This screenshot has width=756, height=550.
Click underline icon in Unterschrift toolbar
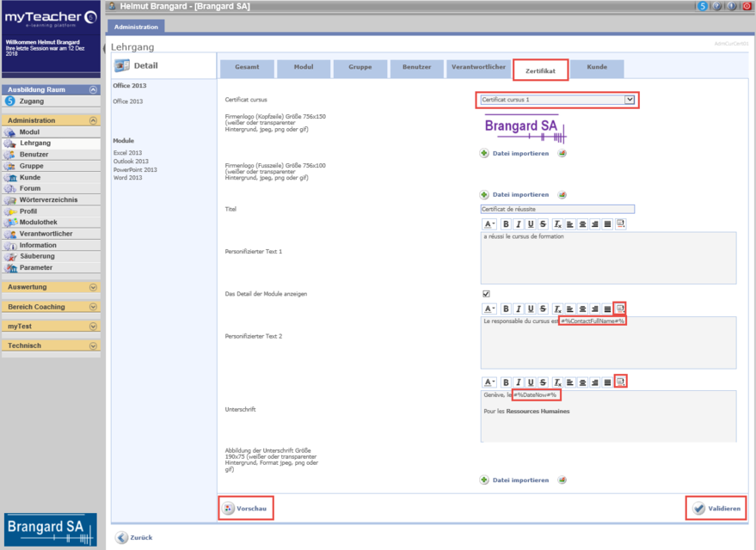(532, 382)
